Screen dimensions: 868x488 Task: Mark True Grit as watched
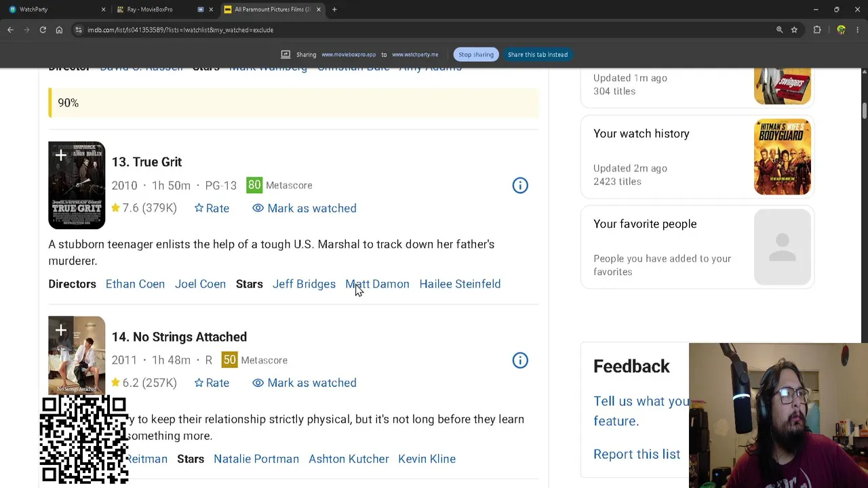tap(304, 208)
